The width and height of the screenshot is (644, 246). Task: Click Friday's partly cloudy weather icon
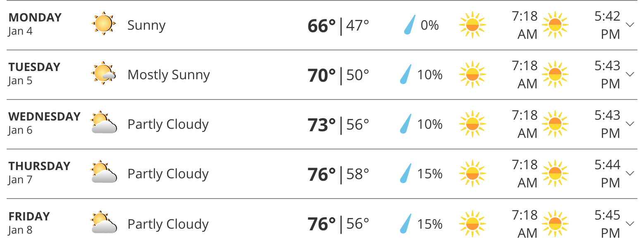pos(103,223)
